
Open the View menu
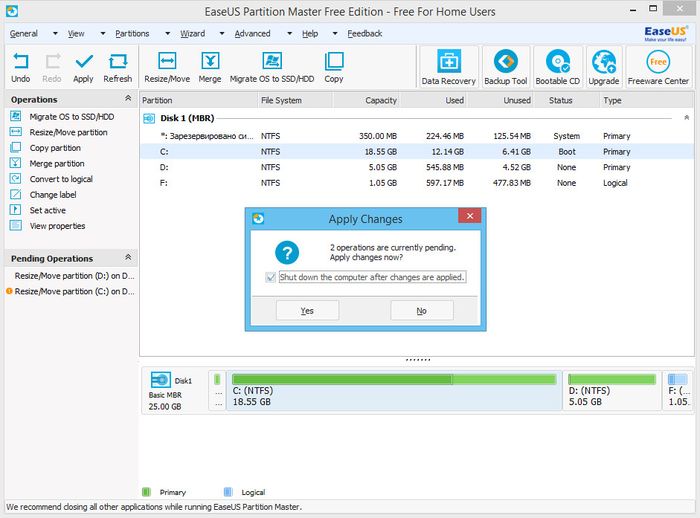click(76, 33)
